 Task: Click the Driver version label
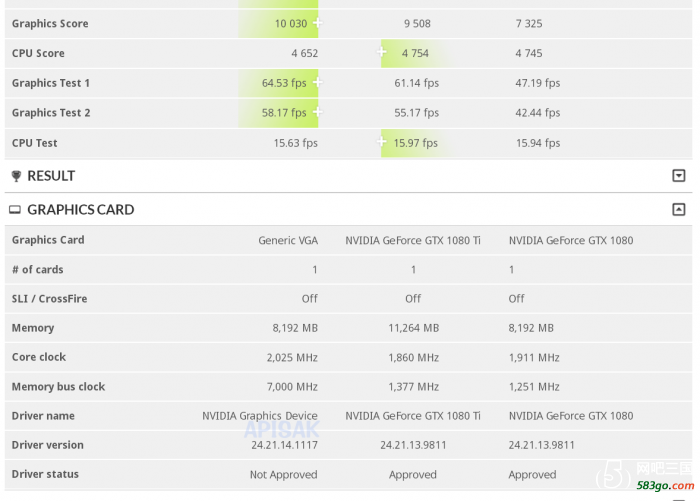pos(48,445)
